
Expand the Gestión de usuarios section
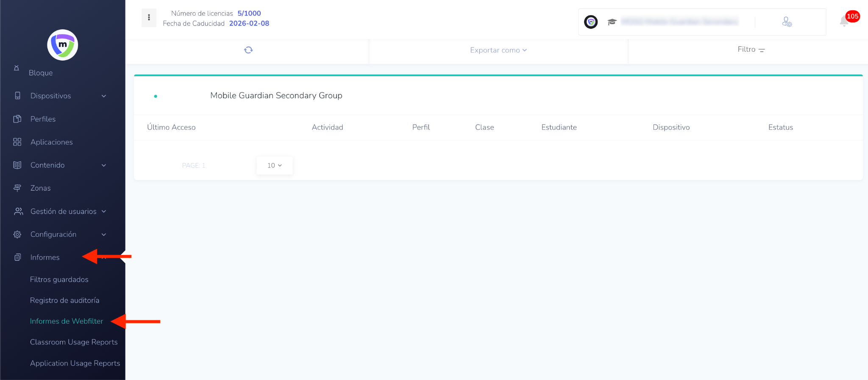pyautogui.click(x=104, y=211)
